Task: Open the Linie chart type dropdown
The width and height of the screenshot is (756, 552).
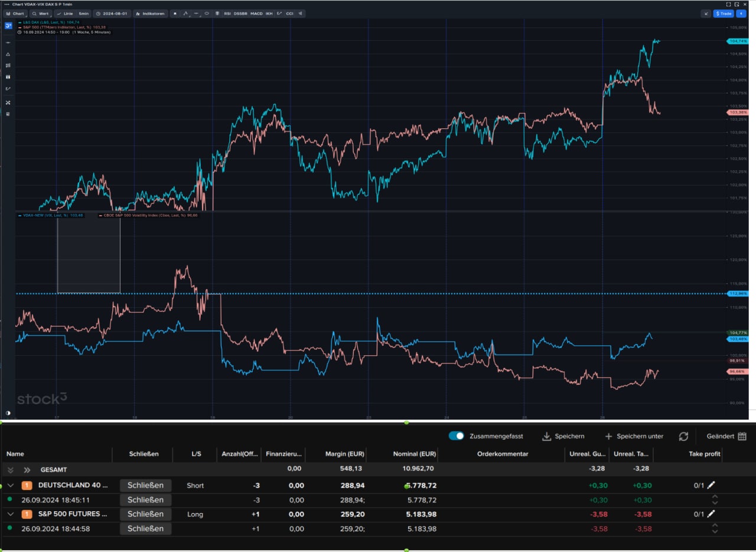Action: coord(67,13)
